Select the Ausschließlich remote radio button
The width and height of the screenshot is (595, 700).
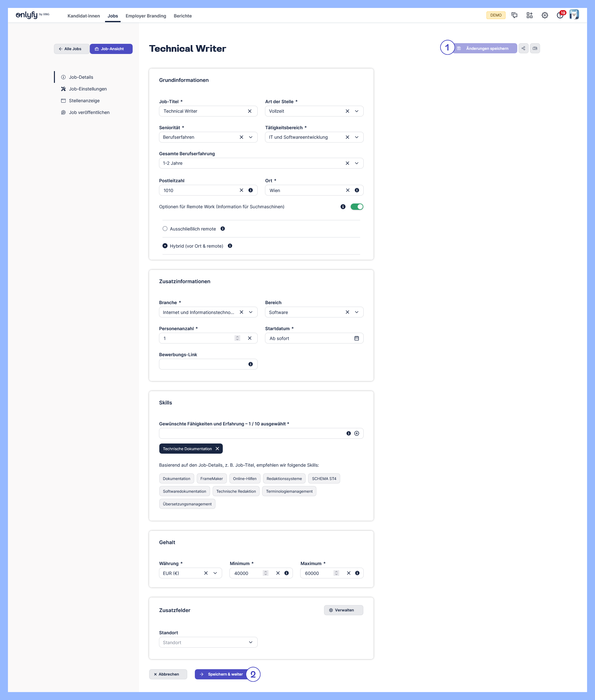click(x=165, y=229)
